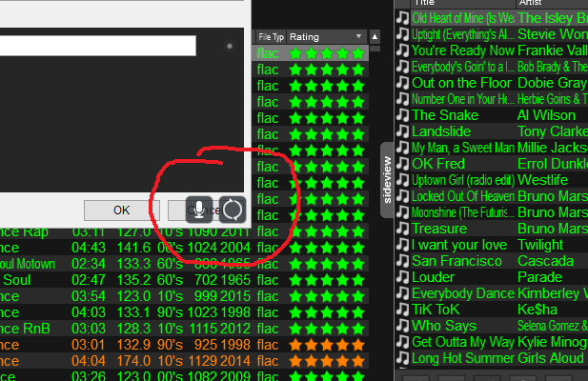Viewport: 588px width, 381px height.
Task: Click the artist cell Parade
Action: tap(539, 277)
